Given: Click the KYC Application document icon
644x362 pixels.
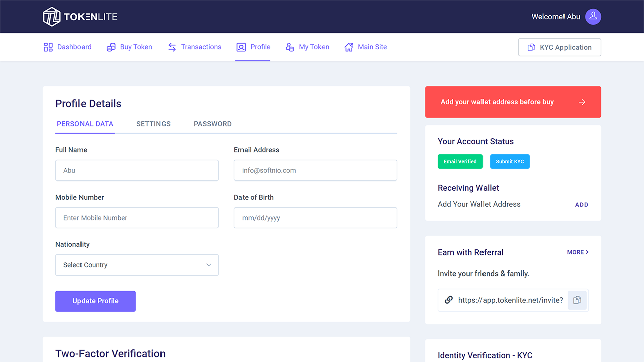Looking at the screenshot, I should coord(531,47).
